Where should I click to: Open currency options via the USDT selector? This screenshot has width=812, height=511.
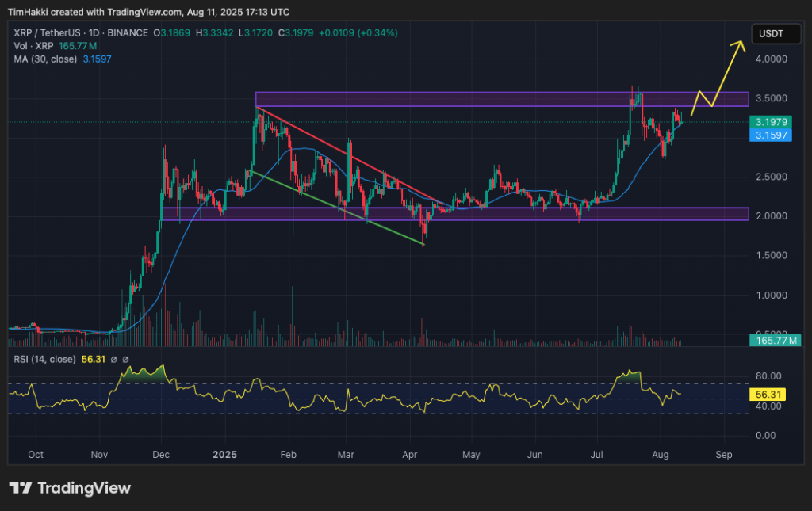click(776, 33)
